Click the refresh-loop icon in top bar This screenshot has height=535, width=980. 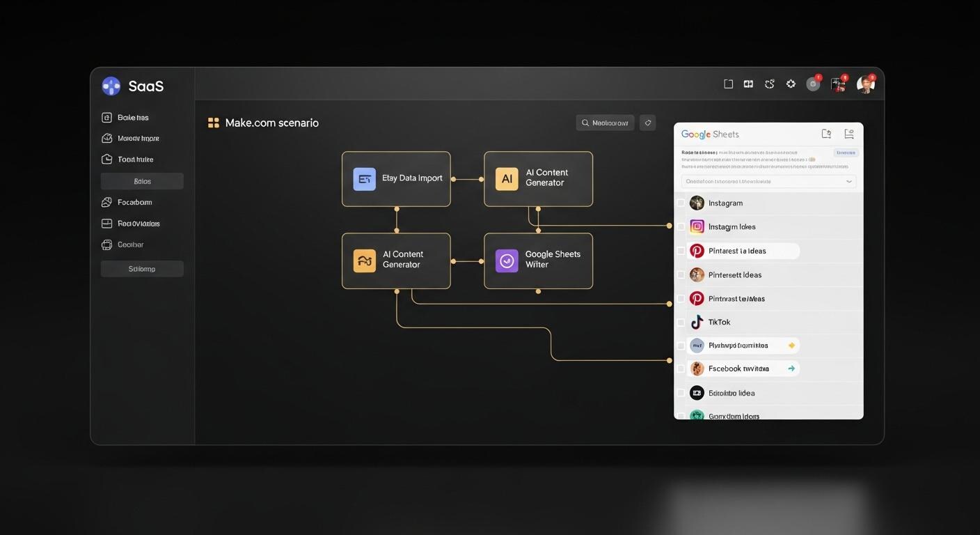769,84
